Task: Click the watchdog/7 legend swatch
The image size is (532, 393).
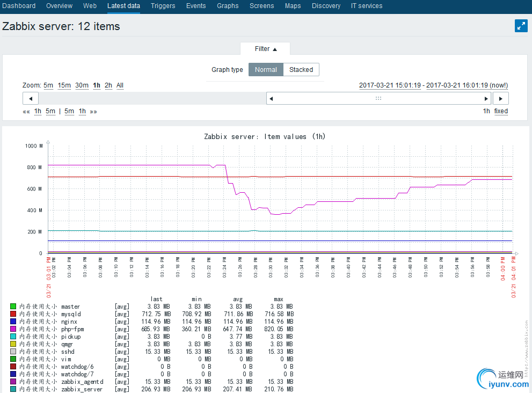Action: (x=13, y=374)
